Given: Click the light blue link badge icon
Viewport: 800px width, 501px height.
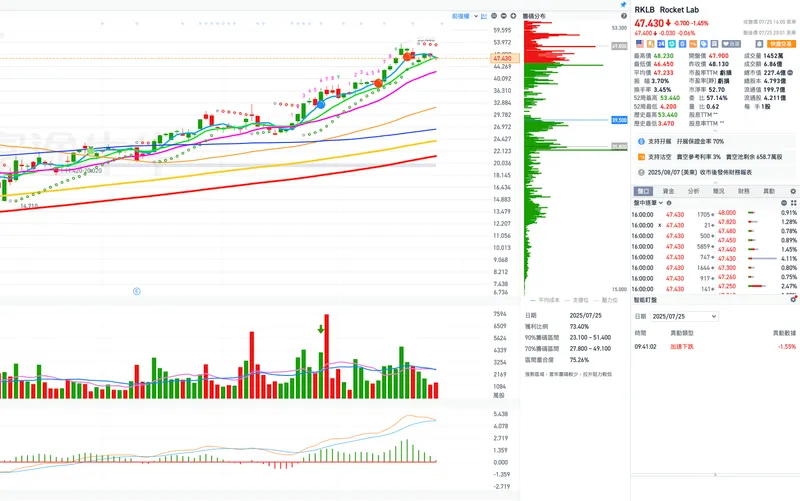Looking at the screenshot, I should [x=704, y=44].
